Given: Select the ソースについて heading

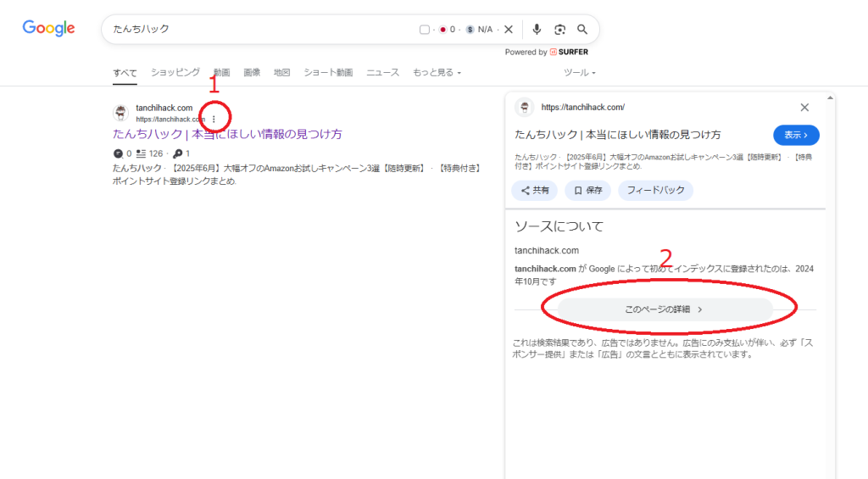Looking at the screenshot, I should pos(559,226).
